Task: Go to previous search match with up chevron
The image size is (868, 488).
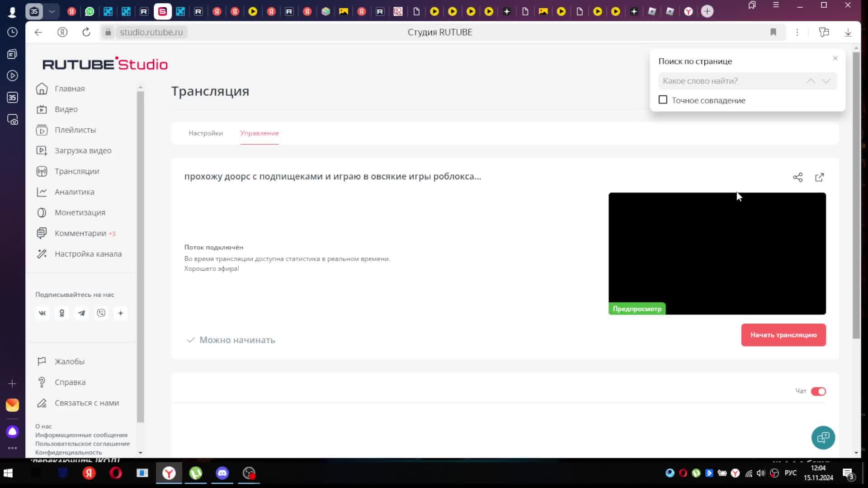Action: 811,81
